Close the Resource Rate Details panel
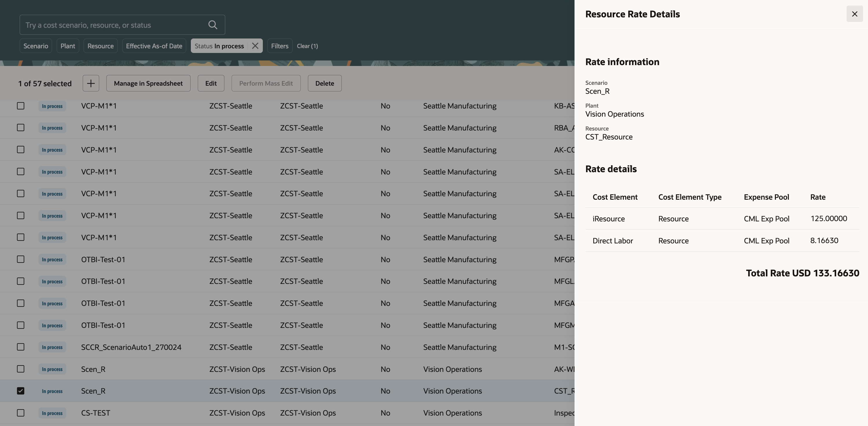This screenshot has height=426, width=868. pyautogui.click(x=854, y=14)
